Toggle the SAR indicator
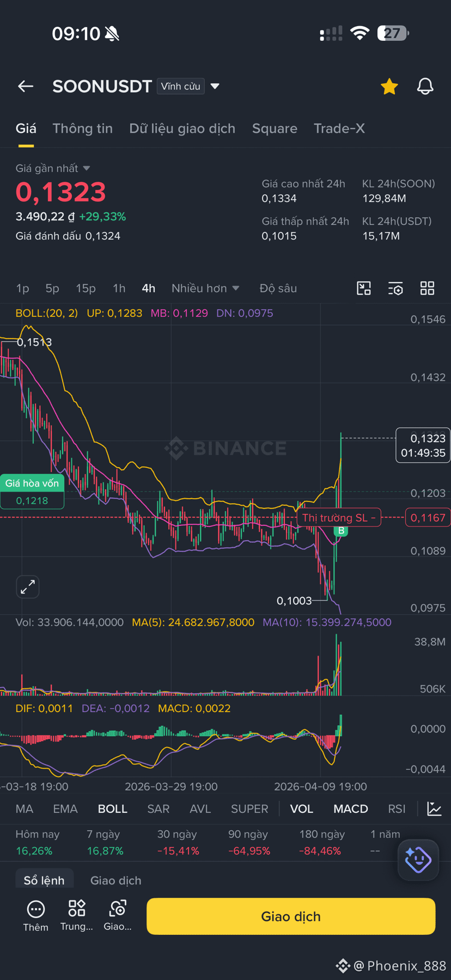 [x=159, y=809]
